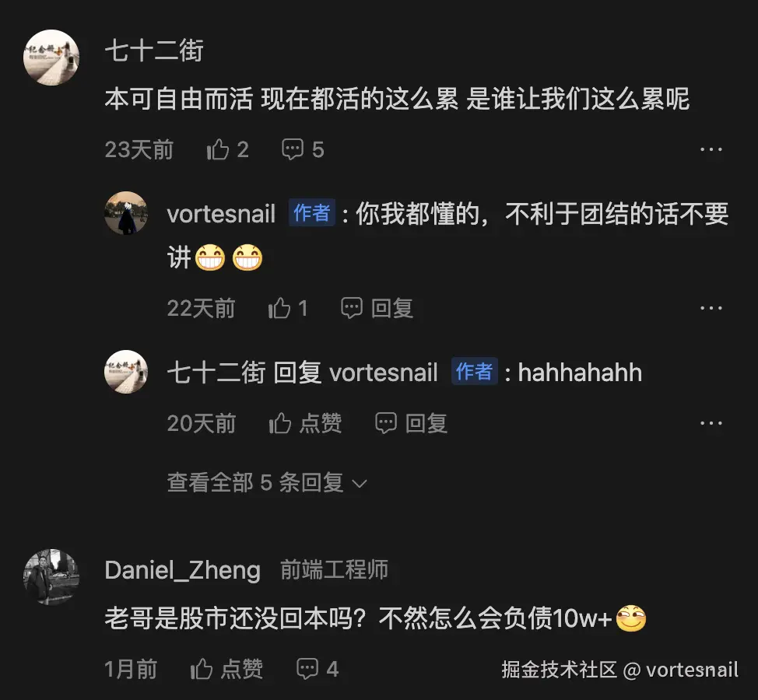
Task: Open the 4 replies on Daniel_Zheng's comment
Action: [318, 670]
